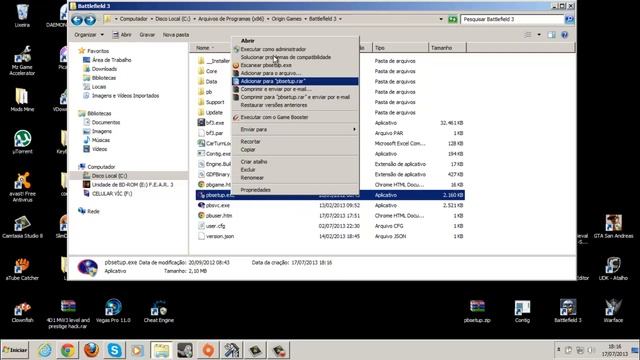
Task: Change view with the view layout icon
Action: (x=528, y=35)
